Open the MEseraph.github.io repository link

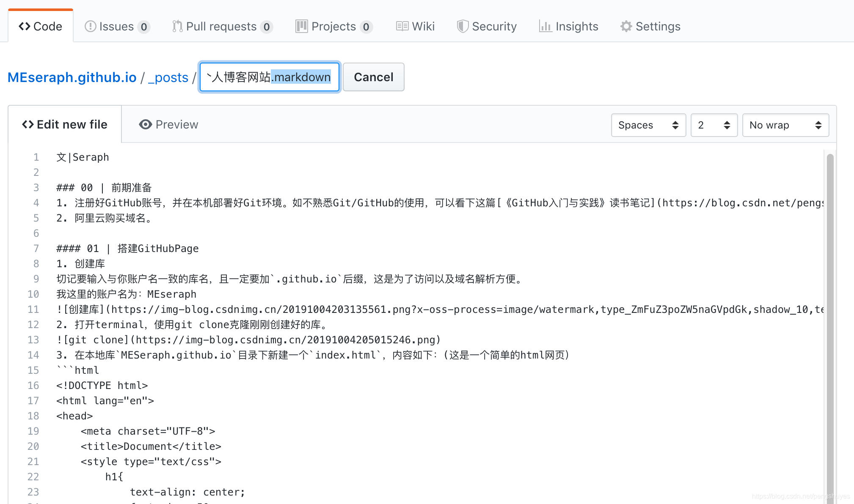72,77
